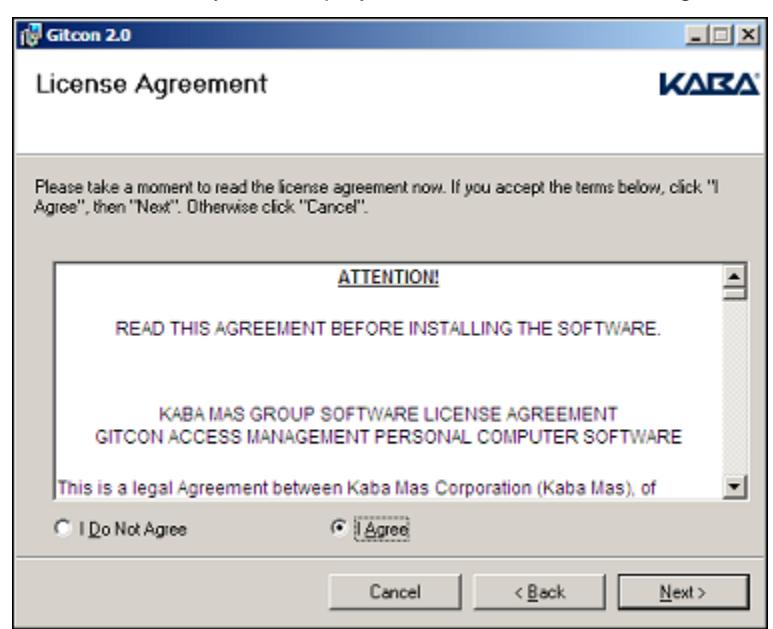Click the KABA logo
The height and width of the screenshot is (629, 773).
click(709, 84)
